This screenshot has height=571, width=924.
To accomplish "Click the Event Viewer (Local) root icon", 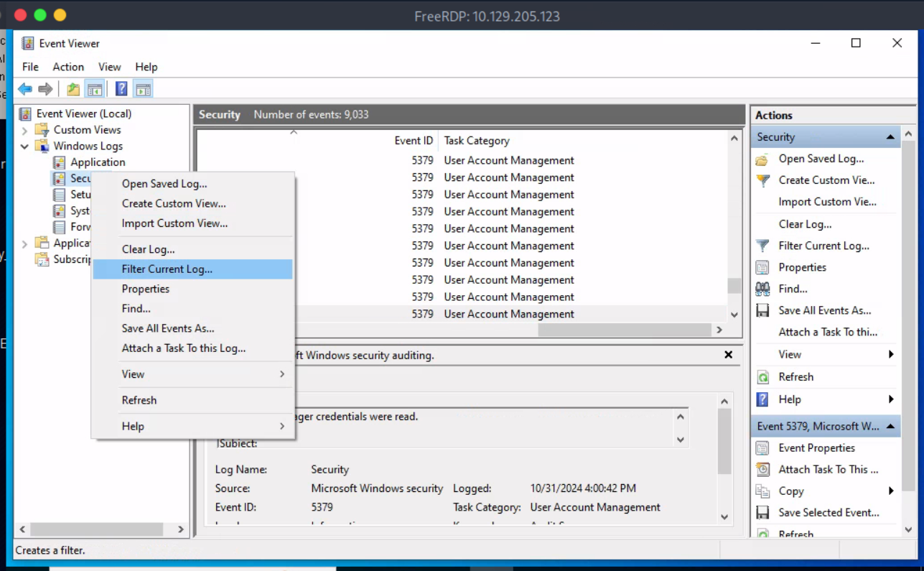I will (25, 113).
